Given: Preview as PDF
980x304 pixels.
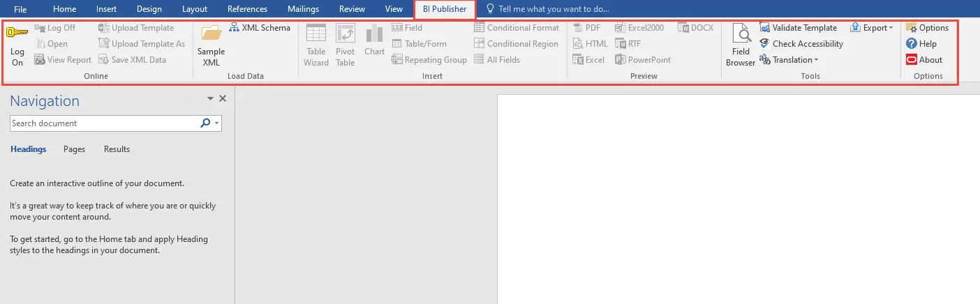Looking at the screenshot, I should [x=586, y=28].
